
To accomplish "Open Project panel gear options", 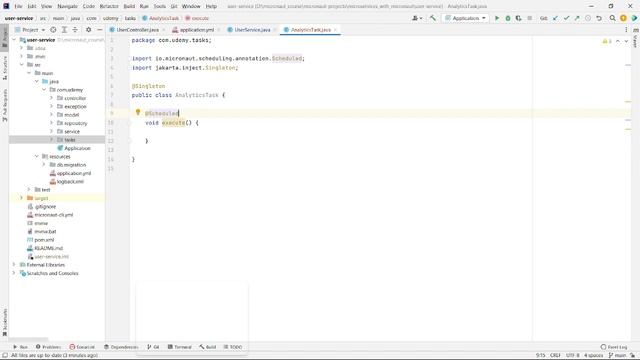I will coord(89,30).
